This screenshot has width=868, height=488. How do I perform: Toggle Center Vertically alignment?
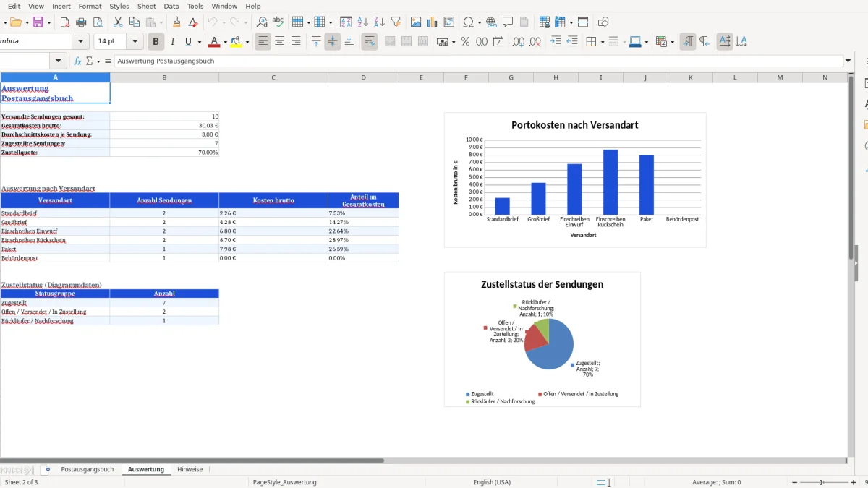333,42
